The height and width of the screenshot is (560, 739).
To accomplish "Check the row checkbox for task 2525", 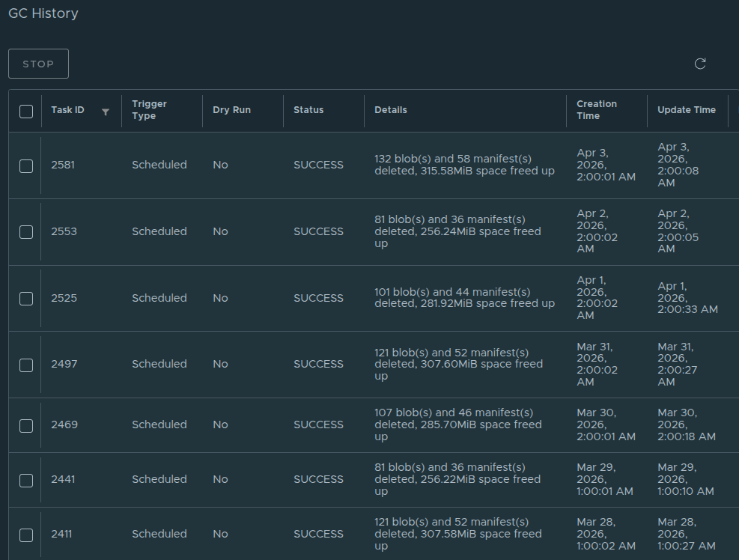I will point(26,298).
